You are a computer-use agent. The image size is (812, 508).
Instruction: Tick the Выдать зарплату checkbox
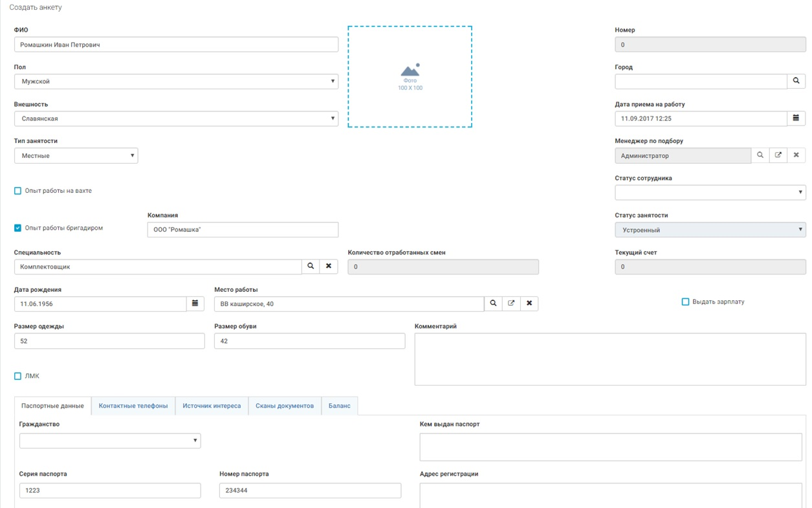(x=685, y=302)
